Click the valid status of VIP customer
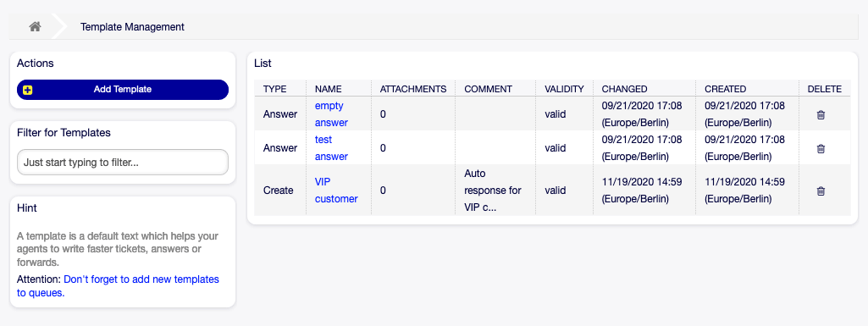Viewport: 868px width, 326px height. coord(556,190)
